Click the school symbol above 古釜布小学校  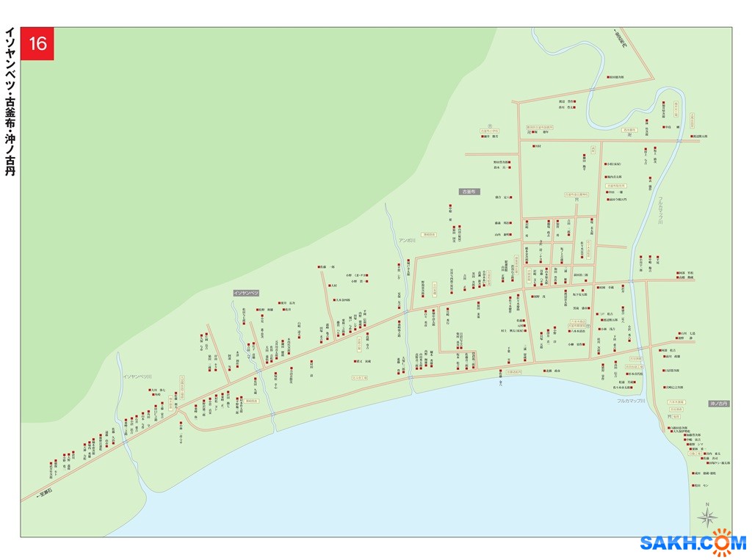[491, 125]
